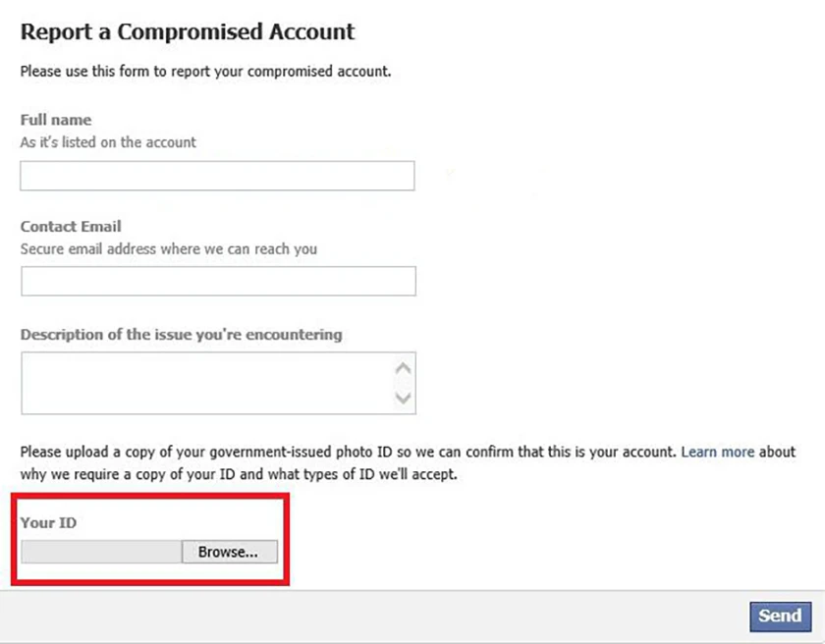Click the "Secure email address" hint text
This screenshot has width=825, height=644.
pos(168,249)
